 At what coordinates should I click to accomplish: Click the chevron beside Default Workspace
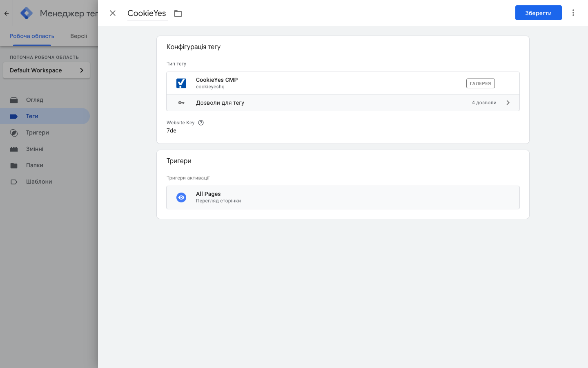[x=82, y=70]
